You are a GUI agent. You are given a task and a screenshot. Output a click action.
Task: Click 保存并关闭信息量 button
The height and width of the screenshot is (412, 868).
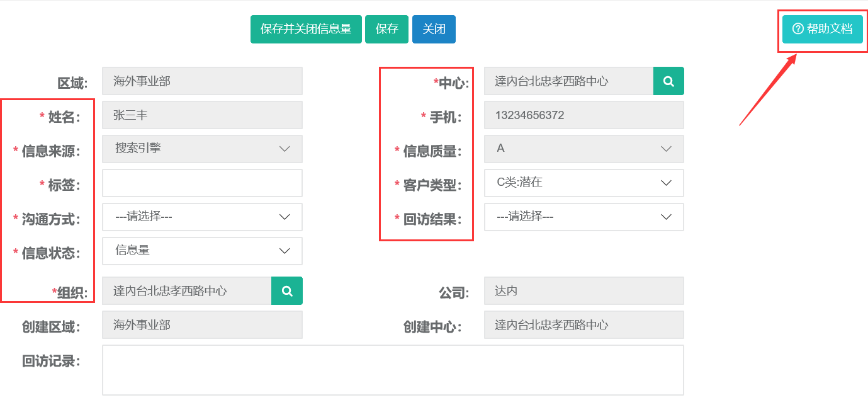point(306,29)
